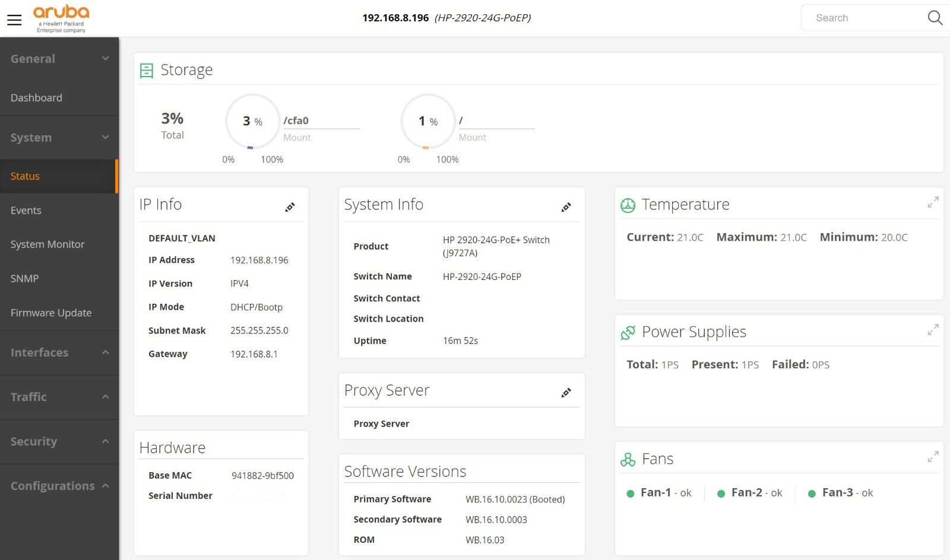This screenshot has width=950, height=560.
Task: Expand the Power Supplies panel
Action: click(x=933, y=329)
